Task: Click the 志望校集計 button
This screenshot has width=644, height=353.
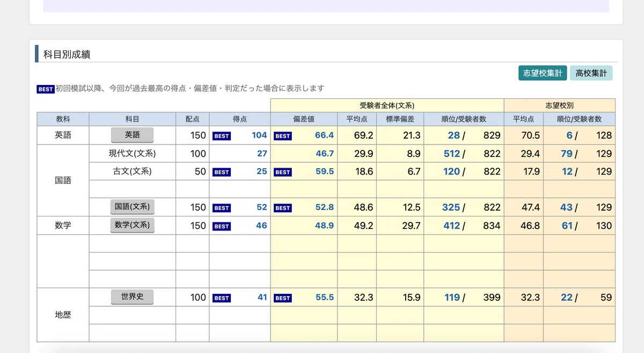Action: click(543, 73)
